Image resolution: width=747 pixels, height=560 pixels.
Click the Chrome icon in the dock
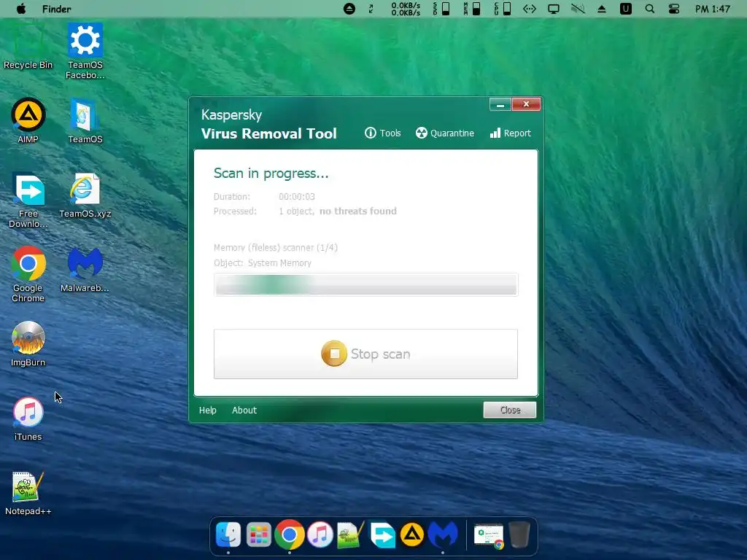click(x=289, y=534)
